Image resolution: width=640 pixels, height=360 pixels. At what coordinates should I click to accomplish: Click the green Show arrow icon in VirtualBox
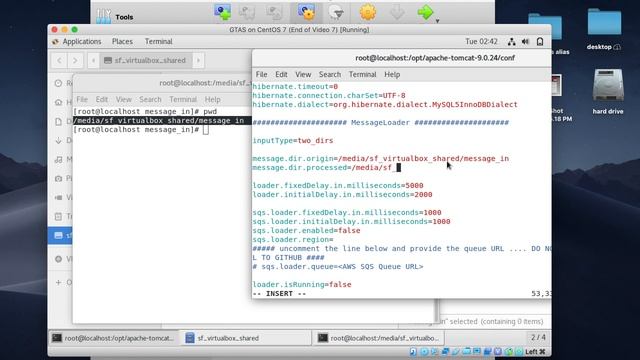(425, 12)
